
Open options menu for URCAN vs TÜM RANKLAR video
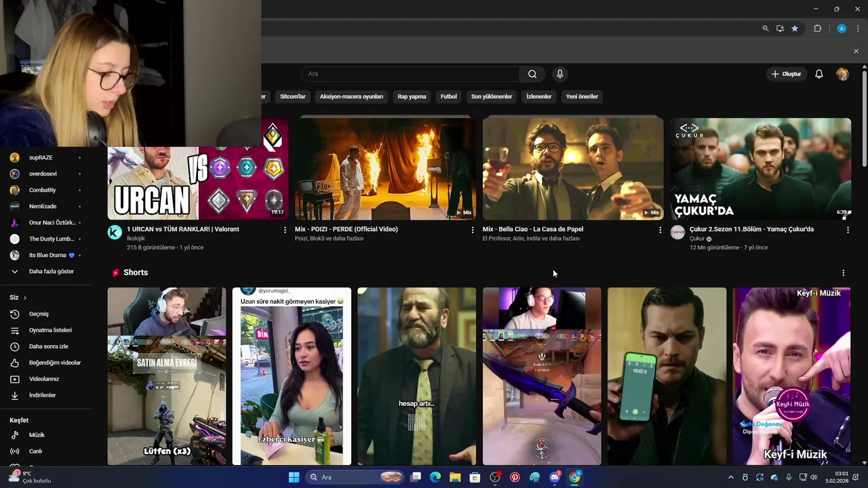coord(285,230)
